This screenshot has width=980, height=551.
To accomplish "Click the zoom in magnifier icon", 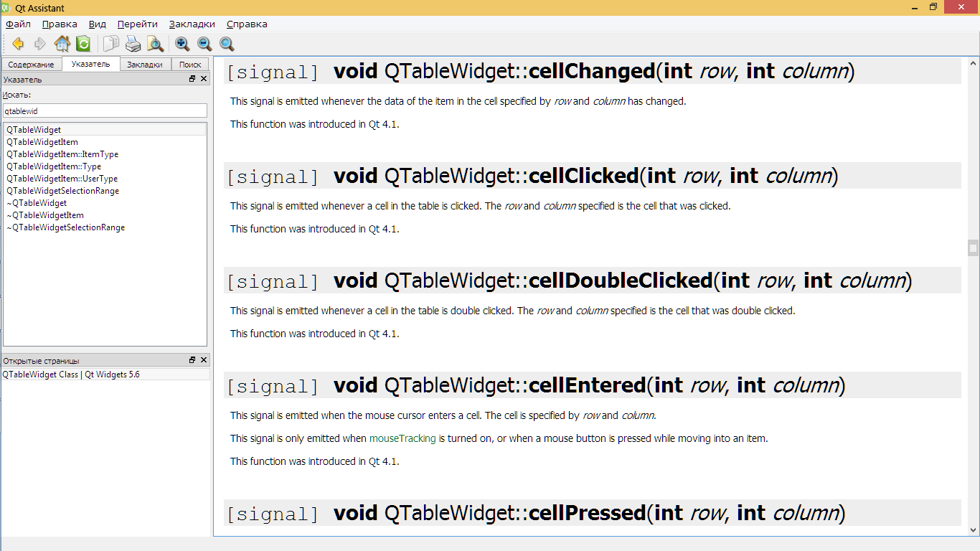I will [183, 44].
